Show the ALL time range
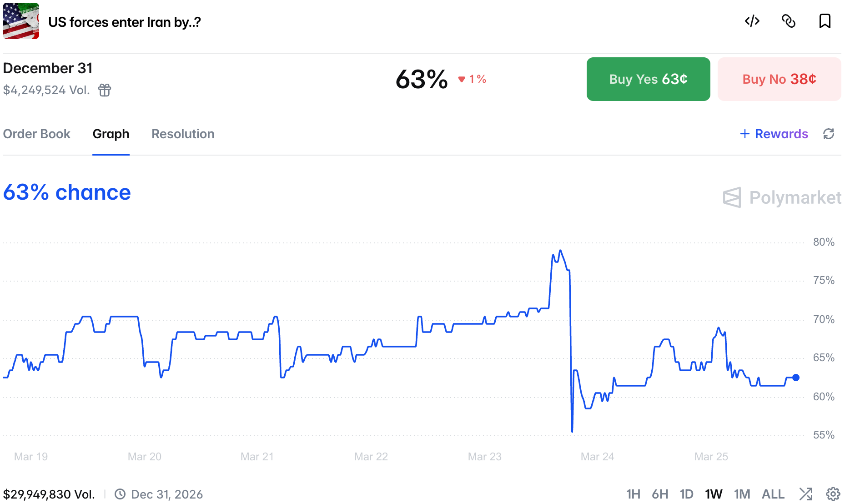 [773, 494]
